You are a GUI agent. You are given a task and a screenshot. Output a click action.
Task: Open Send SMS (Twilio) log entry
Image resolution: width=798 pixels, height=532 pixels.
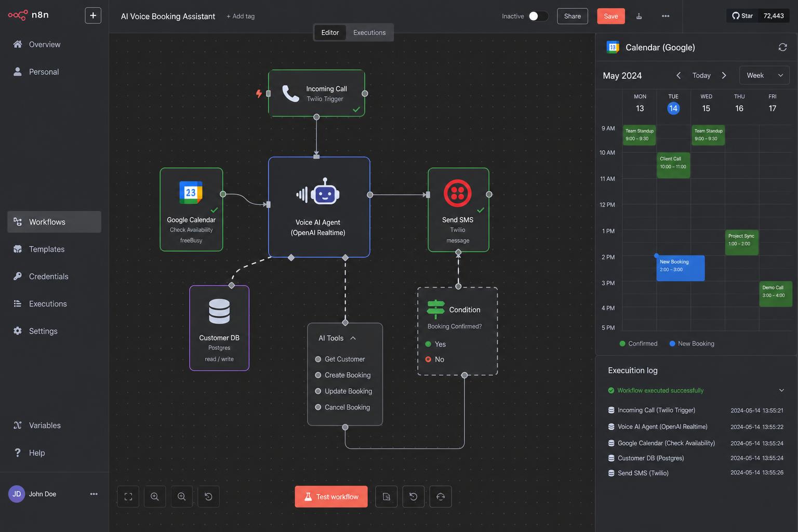coord(696,473)
